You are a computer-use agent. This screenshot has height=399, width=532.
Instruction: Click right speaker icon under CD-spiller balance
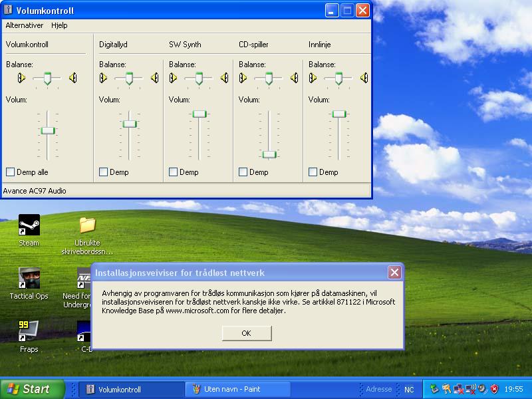click(295, 78)
